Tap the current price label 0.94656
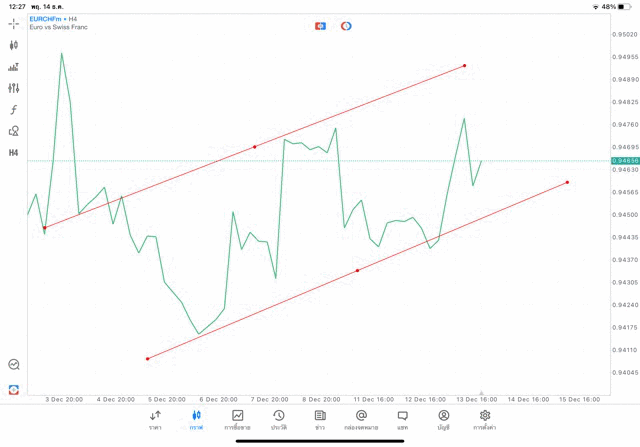Screen dimensions: 640x447 pyautogui.click(x=624, y=160)
